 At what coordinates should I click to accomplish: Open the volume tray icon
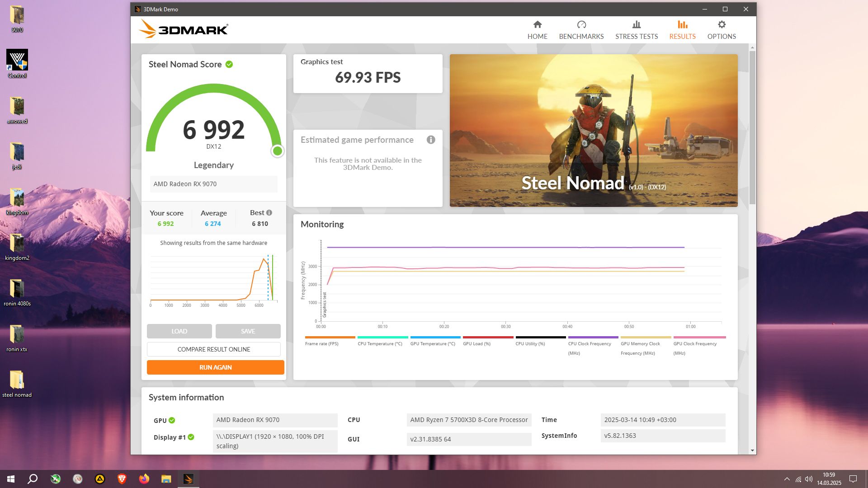coord(809,479)
